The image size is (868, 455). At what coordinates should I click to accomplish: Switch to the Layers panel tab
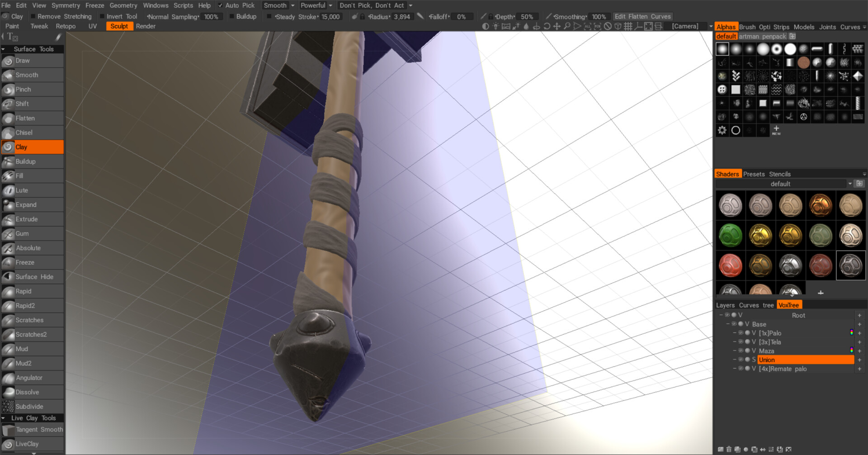click(725, 305)
